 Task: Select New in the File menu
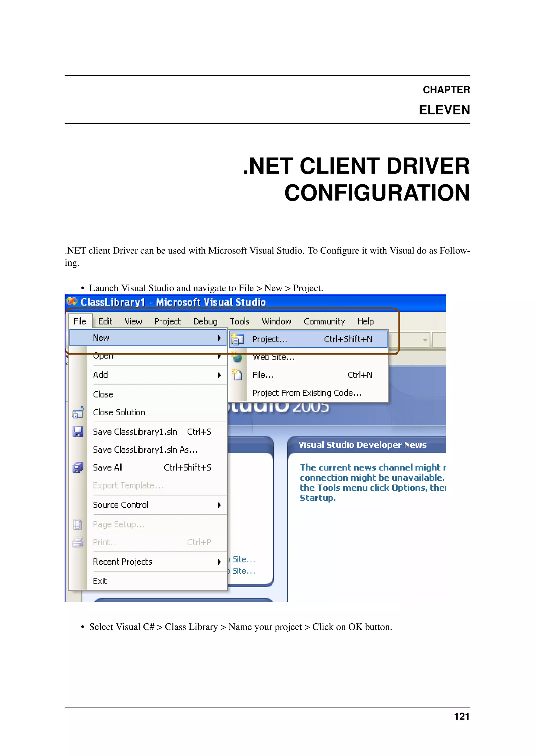[x=148, y=338]
